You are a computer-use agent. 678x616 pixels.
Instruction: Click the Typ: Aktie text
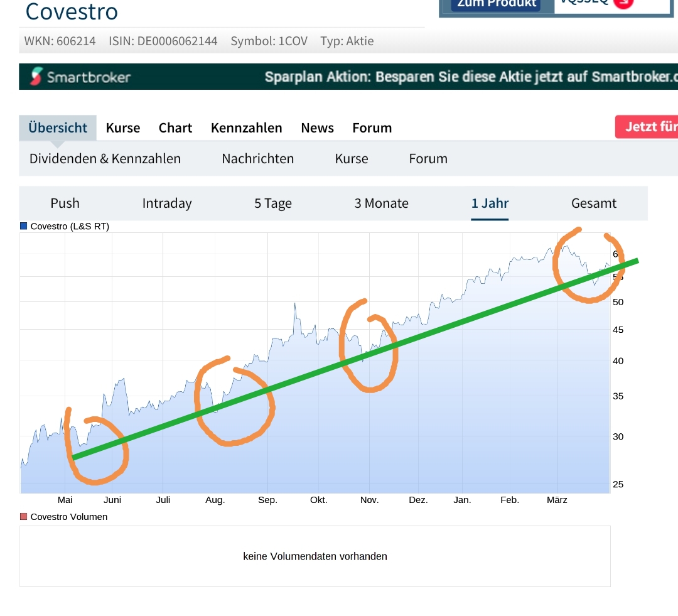(347, 41)
